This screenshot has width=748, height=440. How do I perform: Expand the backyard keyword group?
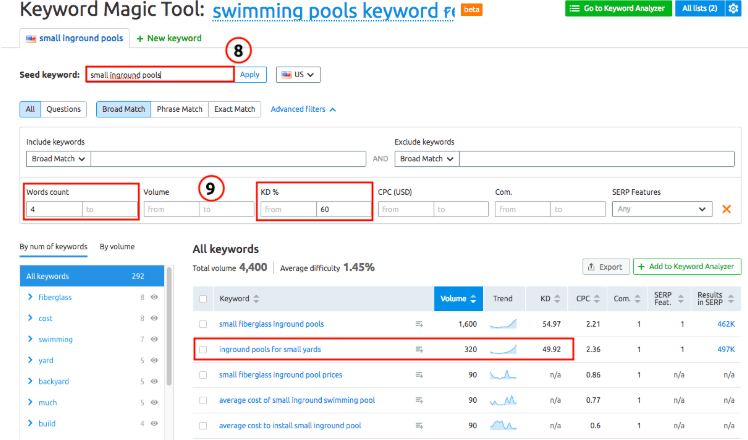point(30,381)
